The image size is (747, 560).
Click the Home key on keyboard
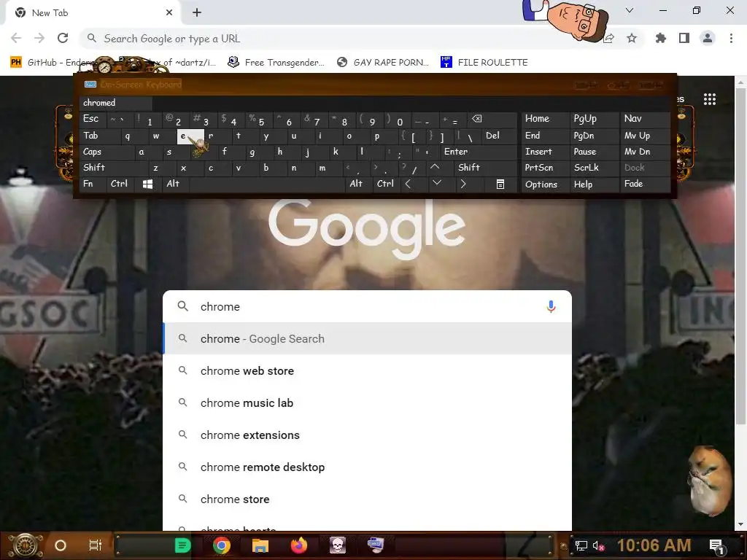pyautogui.click(x=545, y=119)
